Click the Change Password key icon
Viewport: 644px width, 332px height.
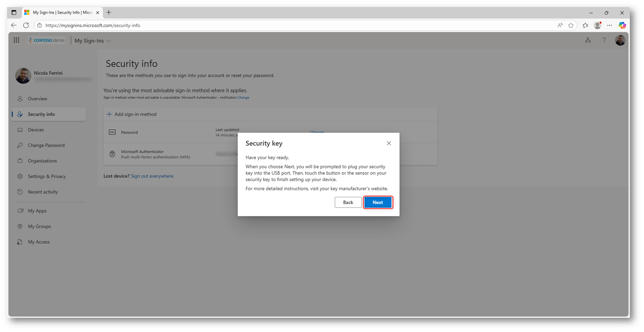click(x=20, y=145)
